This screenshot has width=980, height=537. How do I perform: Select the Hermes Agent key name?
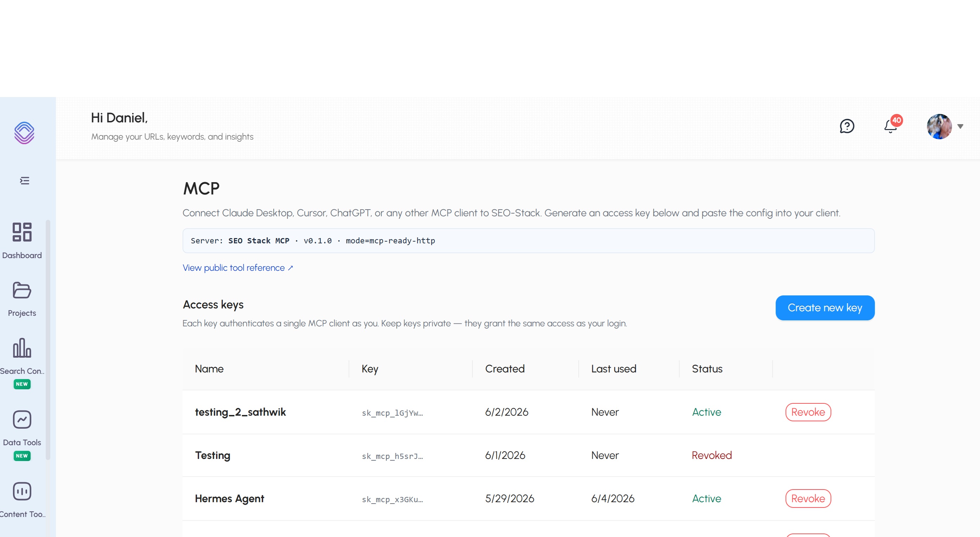click(229, 499)
